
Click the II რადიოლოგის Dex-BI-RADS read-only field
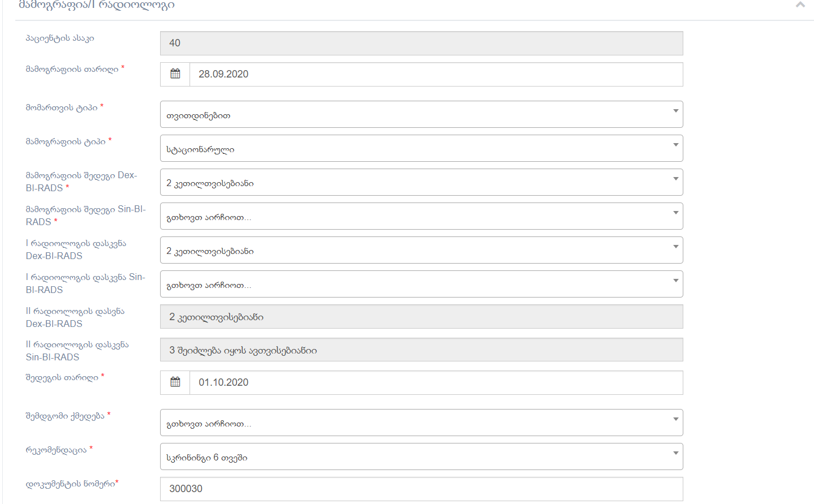(x=421, y=317)
